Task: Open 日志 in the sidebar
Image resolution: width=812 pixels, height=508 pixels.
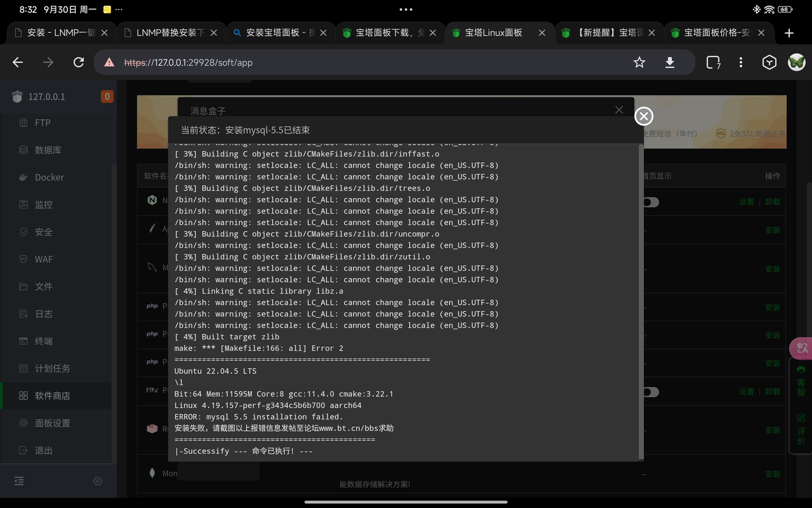Action: point(57,314)
